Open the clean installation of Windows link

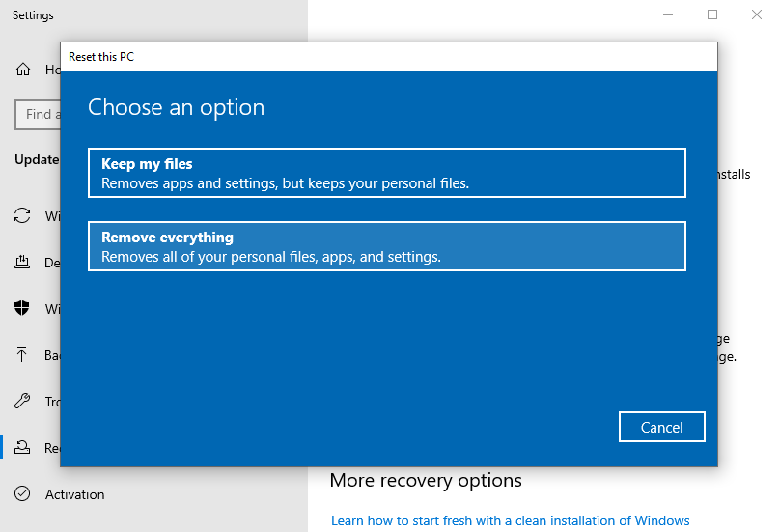[511, 520]
